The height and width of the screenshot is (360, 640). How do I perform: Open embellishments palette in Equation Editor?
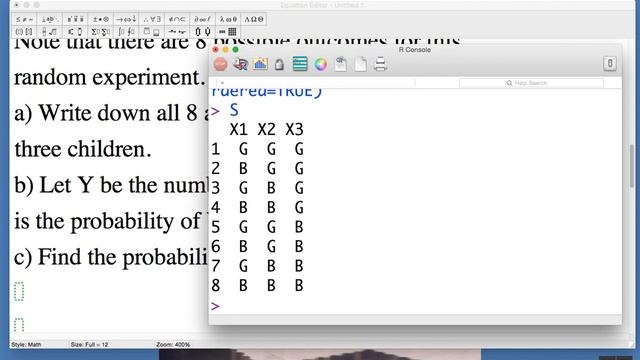point(75,19)
